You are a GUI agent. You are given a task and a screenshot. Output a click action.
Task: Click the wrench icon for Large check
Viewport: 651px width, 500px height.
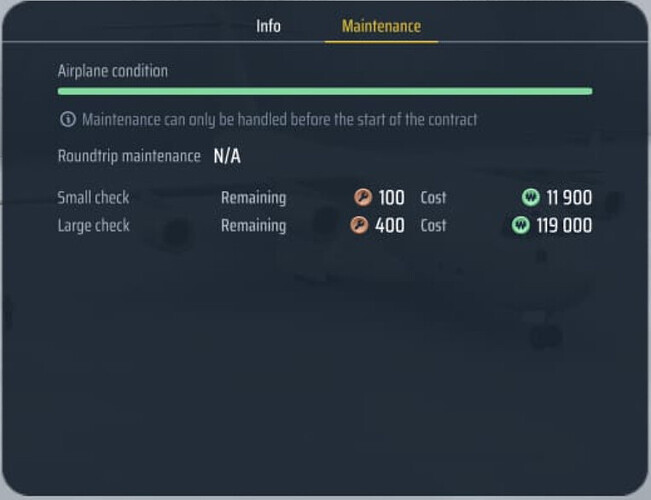tap(359, 225)
